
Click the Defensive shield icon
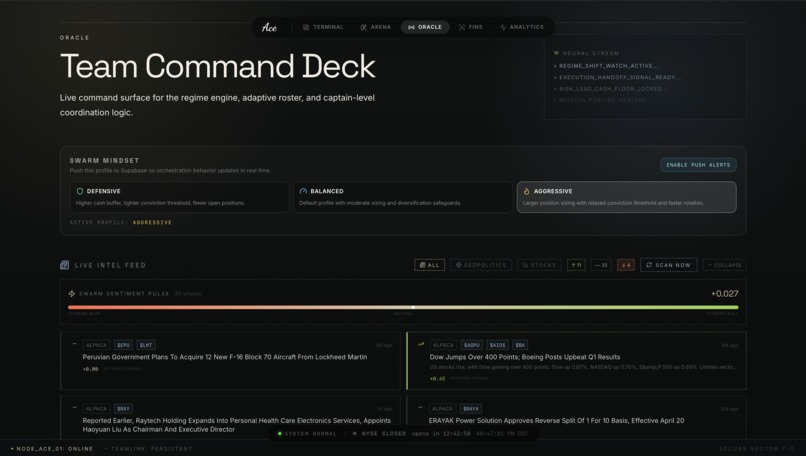click(80, 191)
